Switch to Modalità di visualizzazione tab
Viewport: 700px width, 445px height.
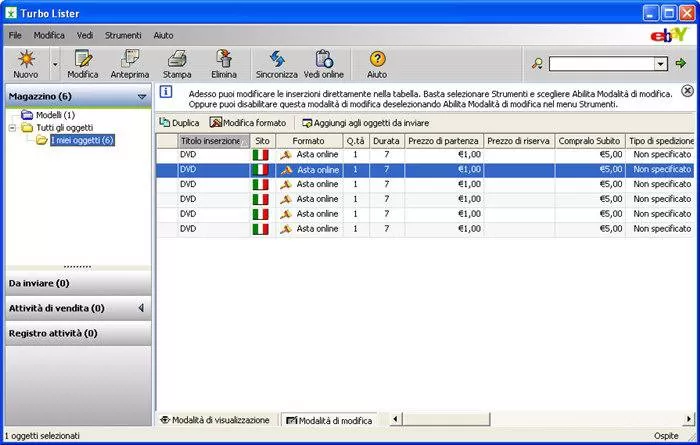[x=214, y=420]
